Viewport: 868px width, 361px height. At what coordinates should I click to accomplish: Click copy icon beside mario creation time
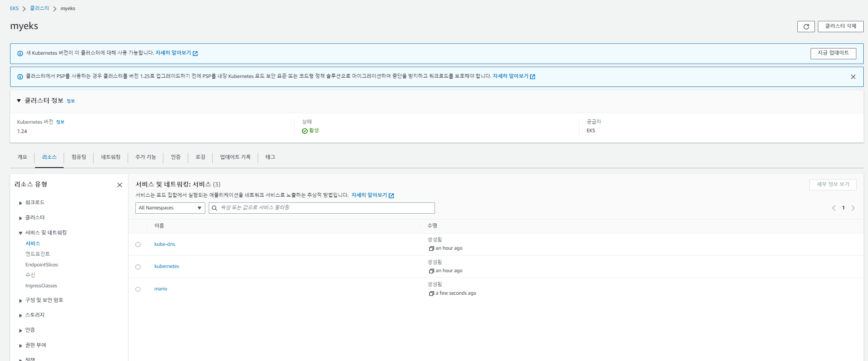pyautogui.click(x=431, y=294)
